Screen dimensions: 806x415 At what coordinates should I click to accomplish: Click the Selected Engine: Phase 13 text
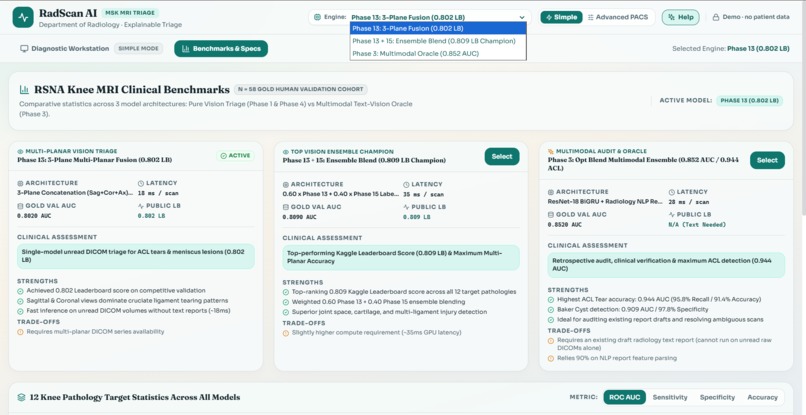pos(730,48)
